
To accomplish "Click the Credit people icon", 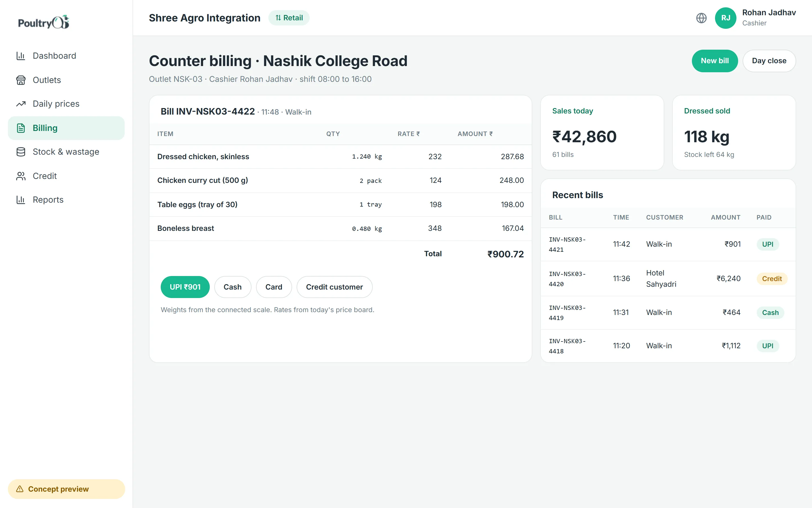I will [21, 176].
